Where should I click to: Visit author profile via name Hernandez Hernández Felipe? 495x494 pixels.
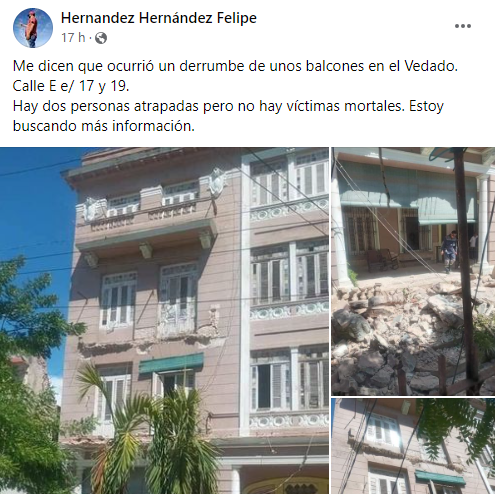(159, 18)
